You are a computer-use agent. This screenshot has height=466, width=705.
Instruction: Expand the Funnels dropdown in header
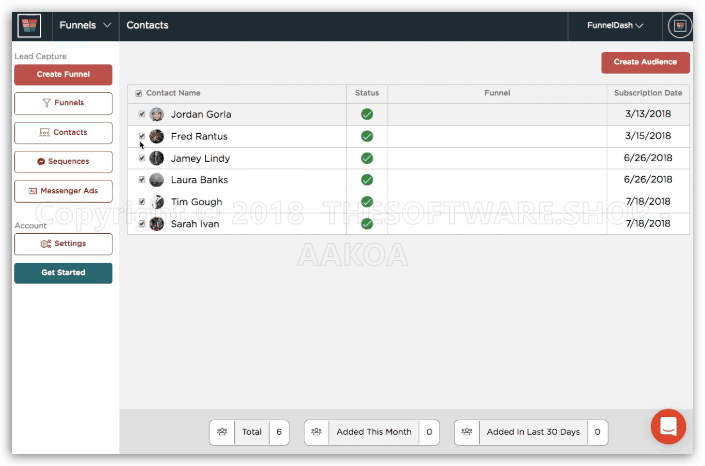[85, 25]
